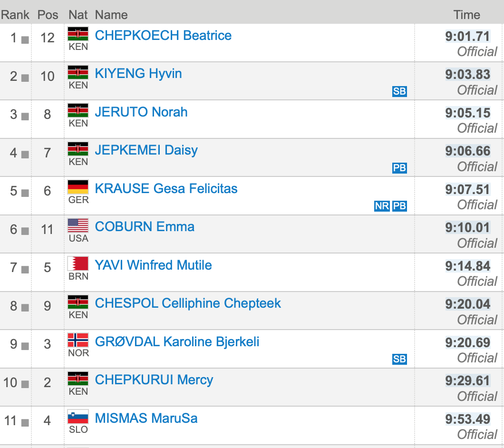
Task: Click the Slovenia flag next to MISMAS
Action: pyautogui.click(x=78, y=417)
